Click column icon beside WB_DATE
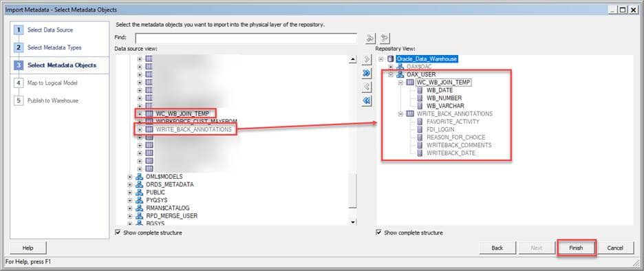The image size is (644, 271). [420, 90]
